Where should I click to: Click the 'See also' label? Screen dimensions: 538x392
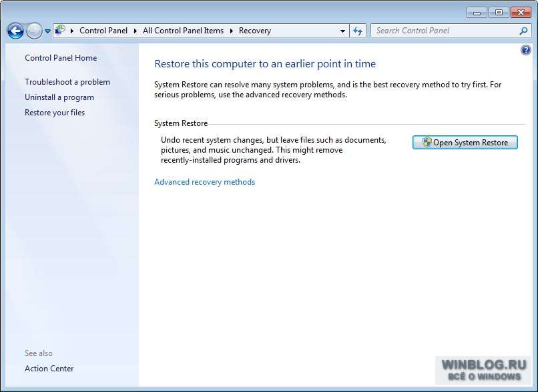(39, 353)
